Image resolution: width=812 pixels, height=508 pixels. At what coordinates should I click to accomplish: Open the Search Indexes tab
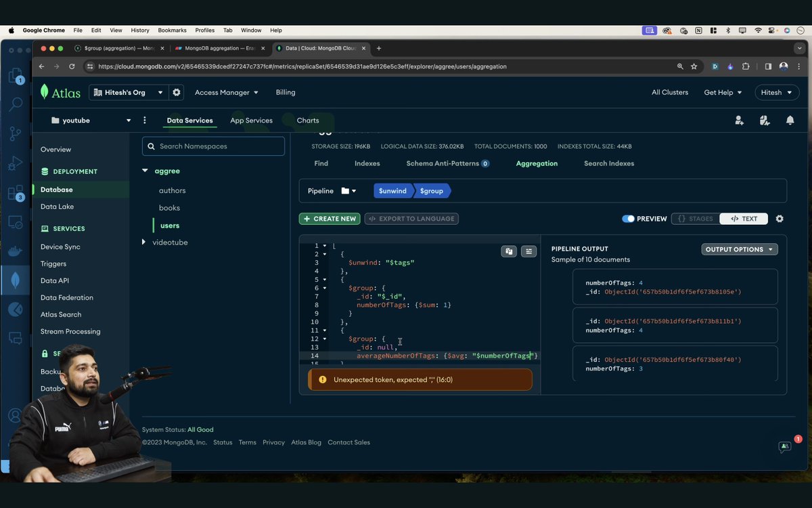coord(609,163)
